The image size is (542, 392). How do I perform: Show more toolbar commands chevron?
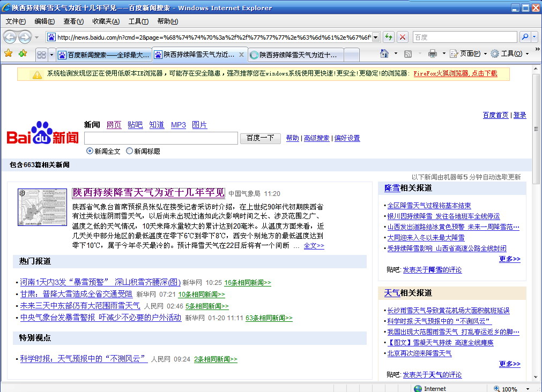[538, 49]
